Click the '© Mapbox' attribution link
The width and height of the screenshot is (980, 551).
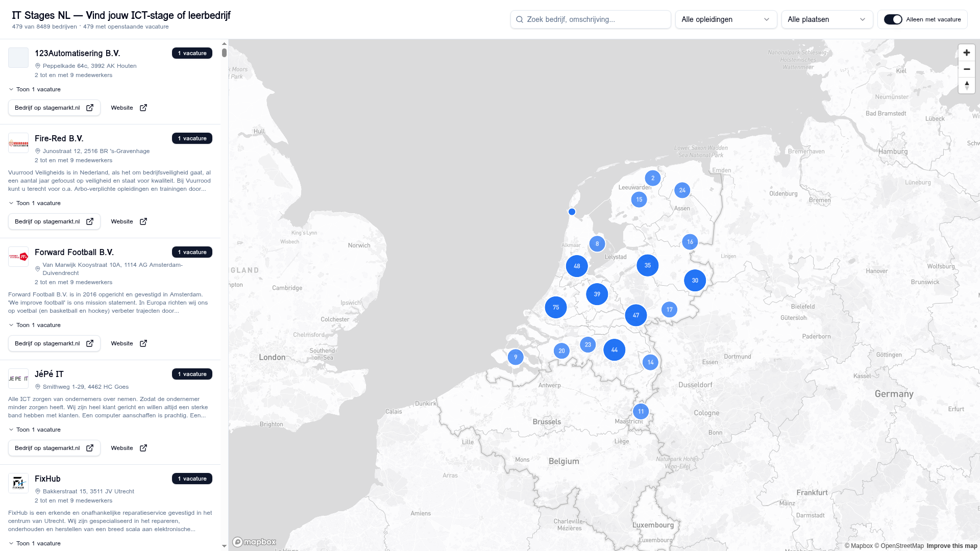pyautogui.click(x=859, y=546)
